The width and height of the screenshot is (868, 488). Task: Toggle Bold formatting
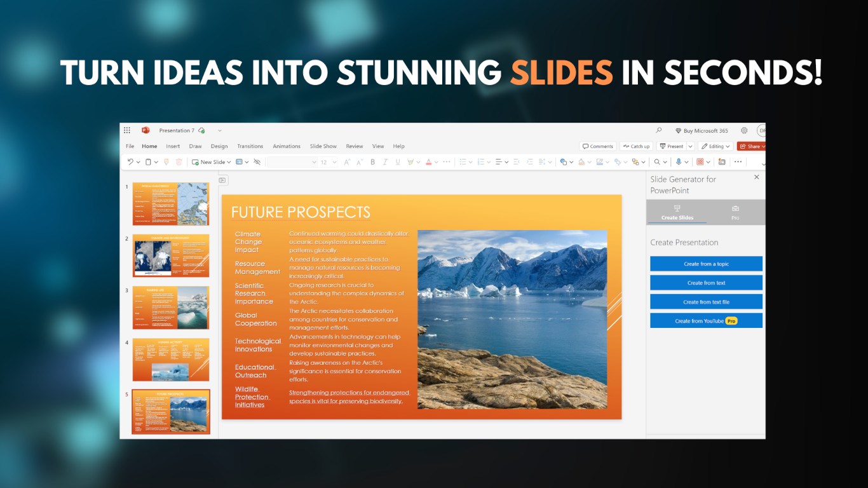tap(373, 162)
